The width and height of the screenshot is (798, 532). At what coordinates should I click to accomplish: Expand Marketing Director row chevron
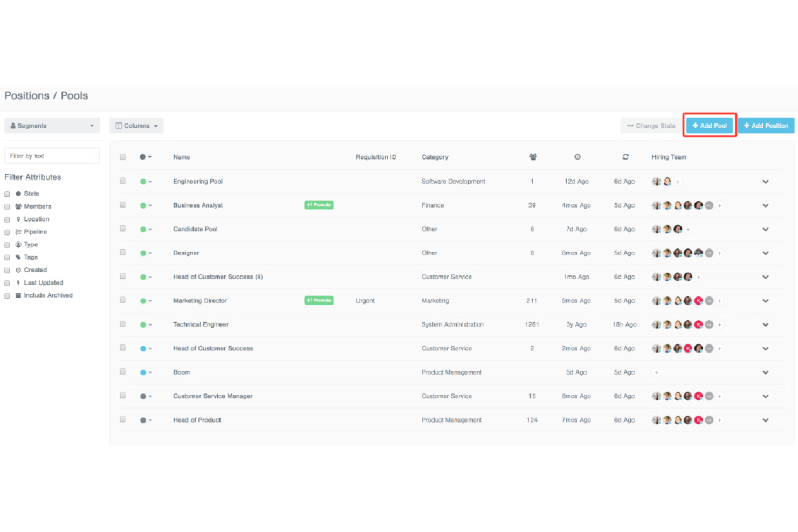click(766, 301)
